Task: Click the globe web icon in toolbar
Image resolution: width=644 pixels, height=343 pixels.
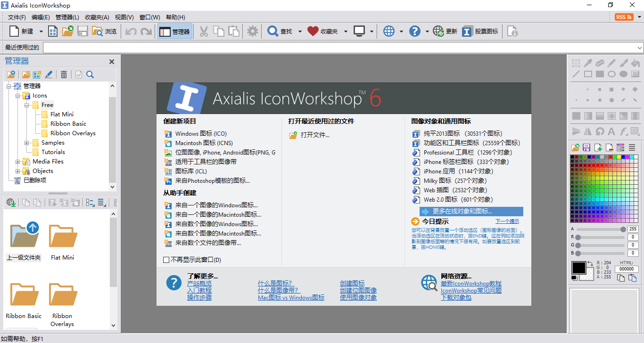Action: click(x=388, y=32)
